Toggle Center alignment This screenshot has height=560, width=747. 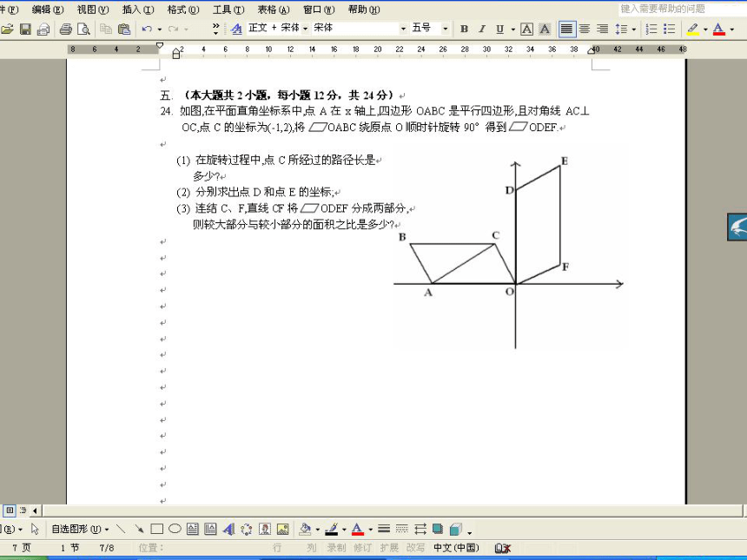click(x=585, y=29)
